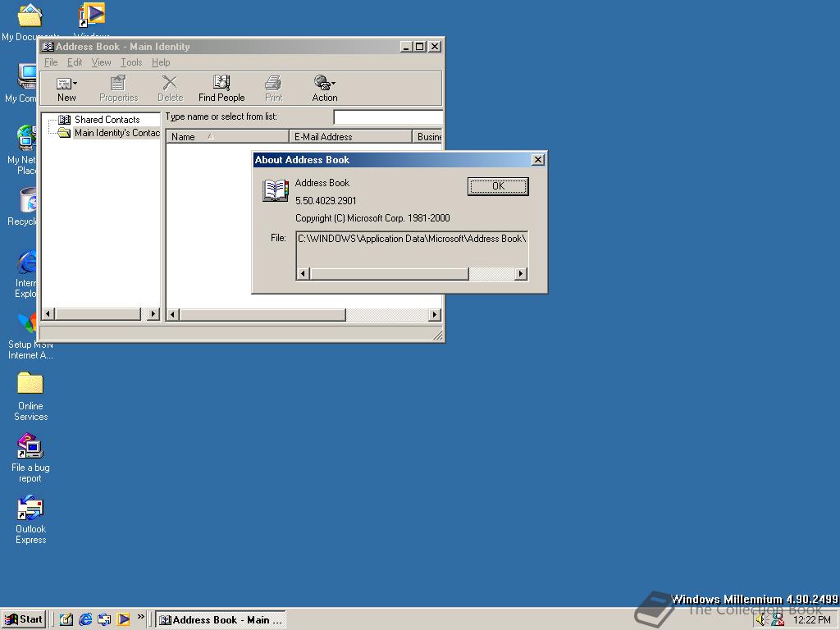Click OK in About Address Book dialog
Screen dimensions: 840x630
pyautogui.click(x=498, y=186)
